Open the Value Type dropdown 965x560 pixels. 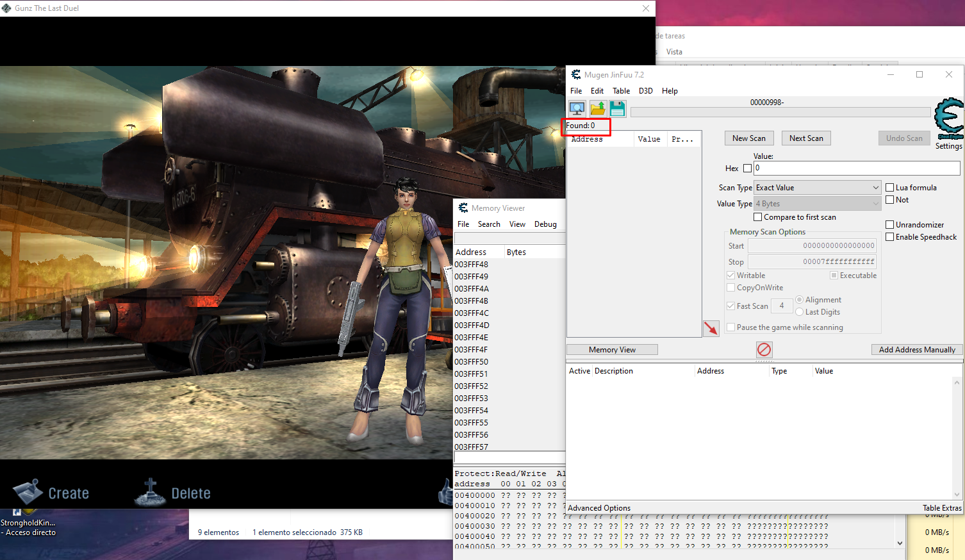click(x=817, y=204)
